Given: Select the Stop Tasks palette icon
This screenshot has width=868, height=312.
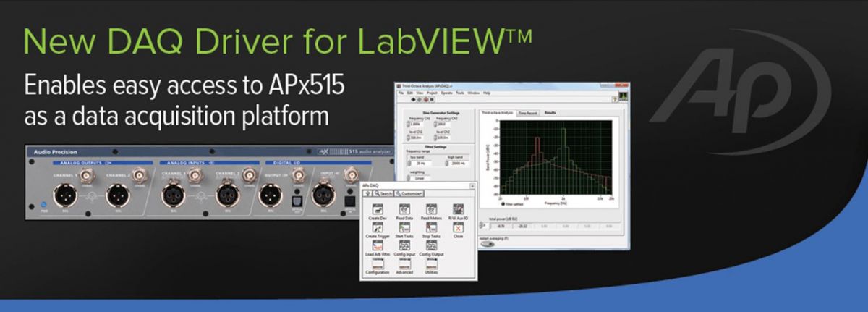Looking at the screenshot, I should (432, 227).
